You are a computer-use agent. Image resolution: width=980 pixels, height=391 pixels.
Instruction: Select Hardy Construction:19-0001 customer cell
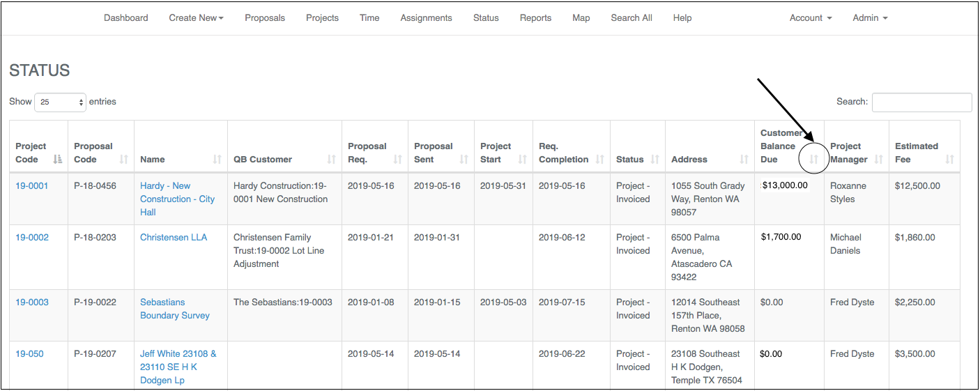(284, 199)
